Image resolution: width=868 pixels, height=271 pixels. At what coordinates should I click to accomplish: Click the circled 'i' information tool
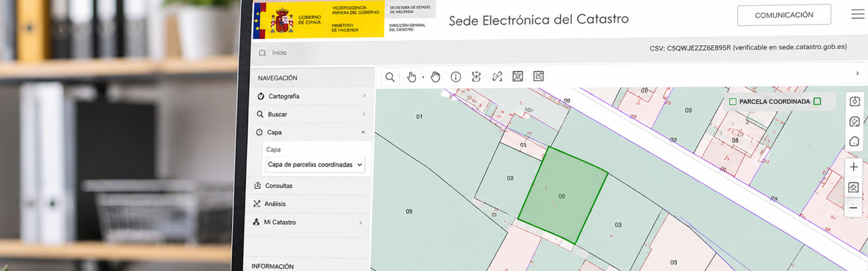tap(456, 77)
